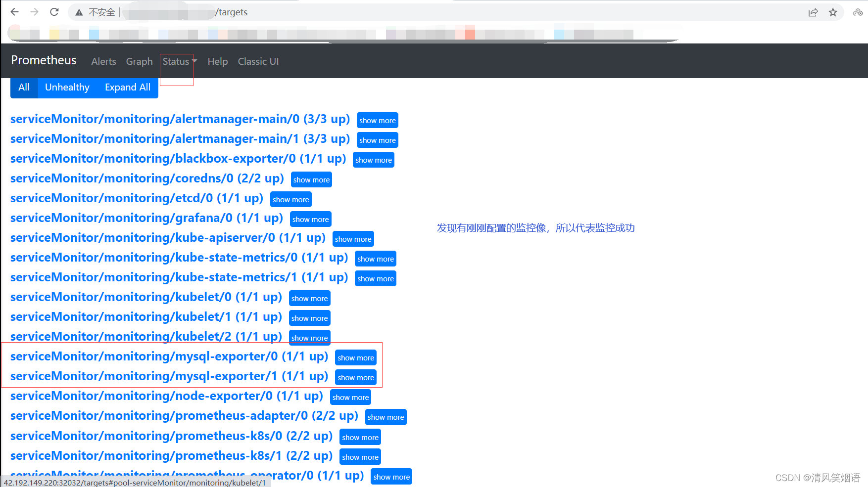Open alertmanager-main/0 target pool link
The width and height of the screenshot is (868, 487).
point(180,119)
